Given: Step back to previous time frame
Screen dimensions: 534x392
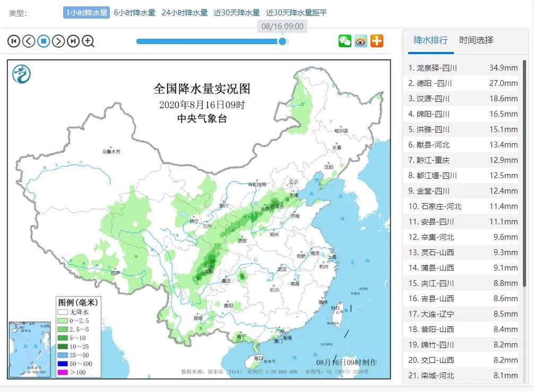Looking at the screenshot, I should (29, 41).
